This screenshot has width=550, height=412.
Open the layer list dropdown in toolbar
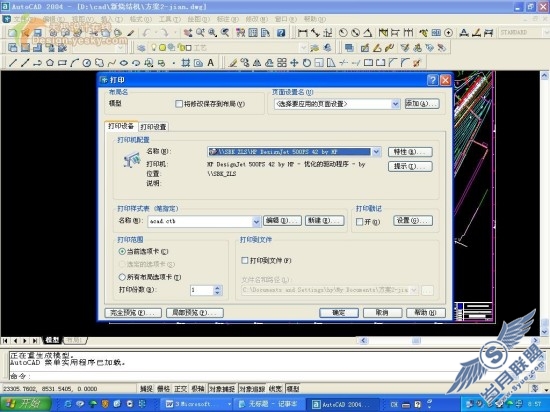[303, 48]
